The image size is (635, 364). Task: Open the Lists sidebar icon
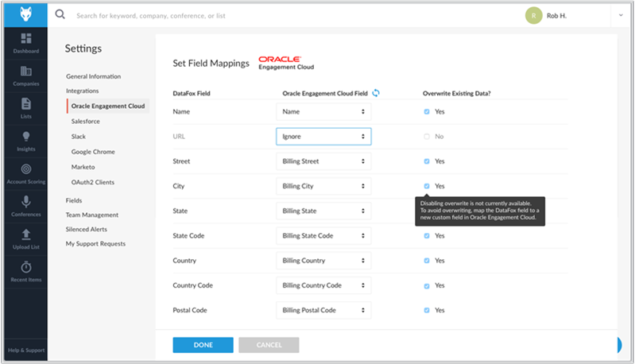25,104
